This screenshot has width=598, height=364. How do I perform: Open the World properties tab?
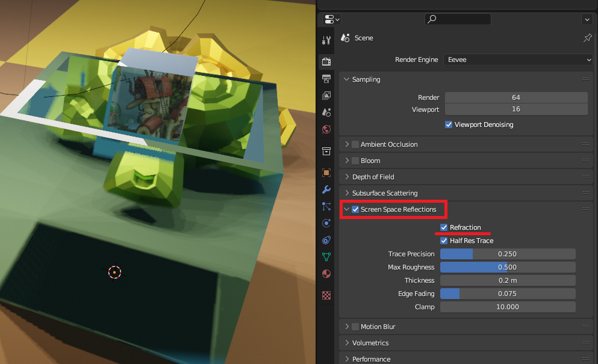(326, 129)
